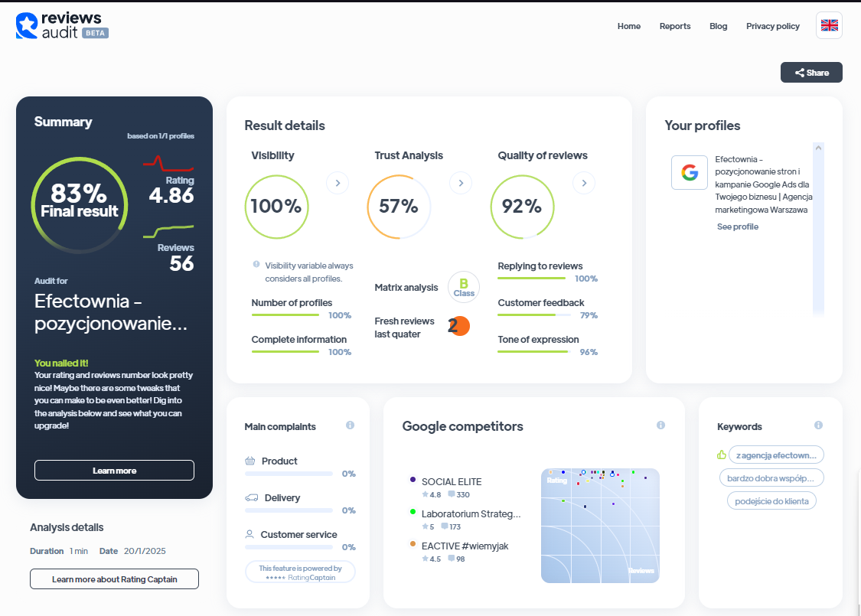This screenshot has height=616, width=861.
Task: Click the Delivery complaints bar
Action: 289,510
